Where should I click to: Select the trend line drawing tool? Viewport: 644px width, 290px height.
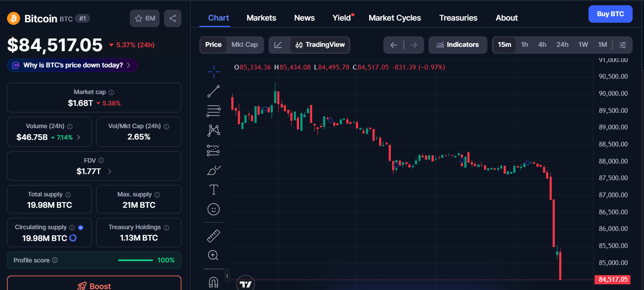213,91
